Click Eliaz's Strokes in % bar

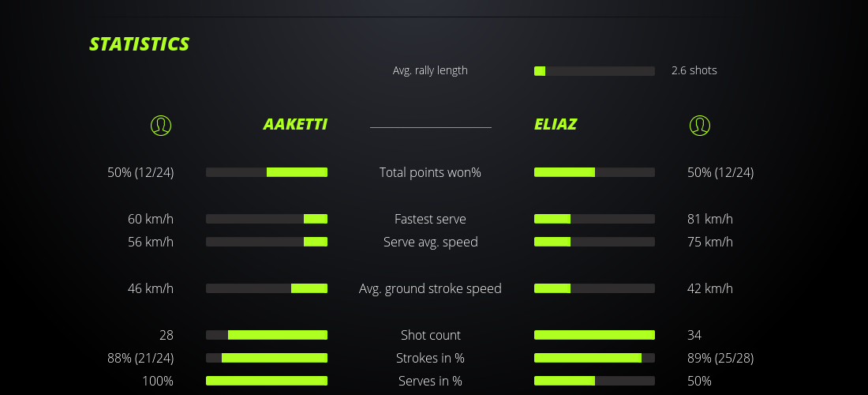(x=594, y=358)
